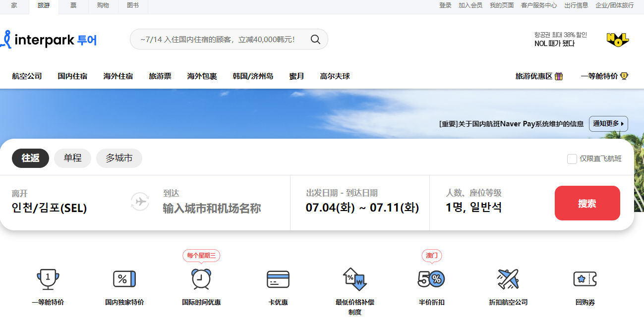
Task: Select the 国内独家特价 percent icon
Action: 123,279
